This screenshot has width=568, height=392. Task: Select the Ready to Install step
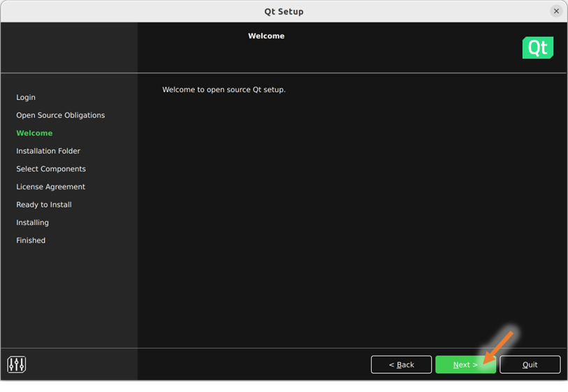(44, 205)
